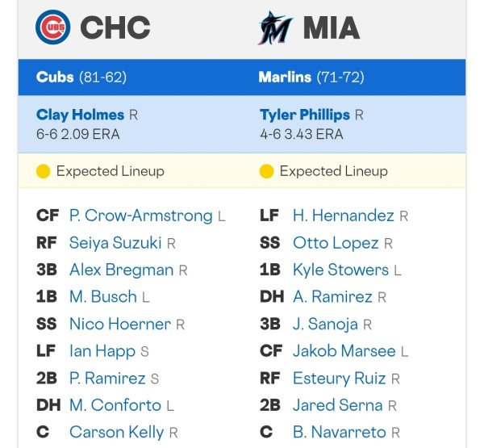Open Seiya Suzuki player page

click(x=115, y=243)
